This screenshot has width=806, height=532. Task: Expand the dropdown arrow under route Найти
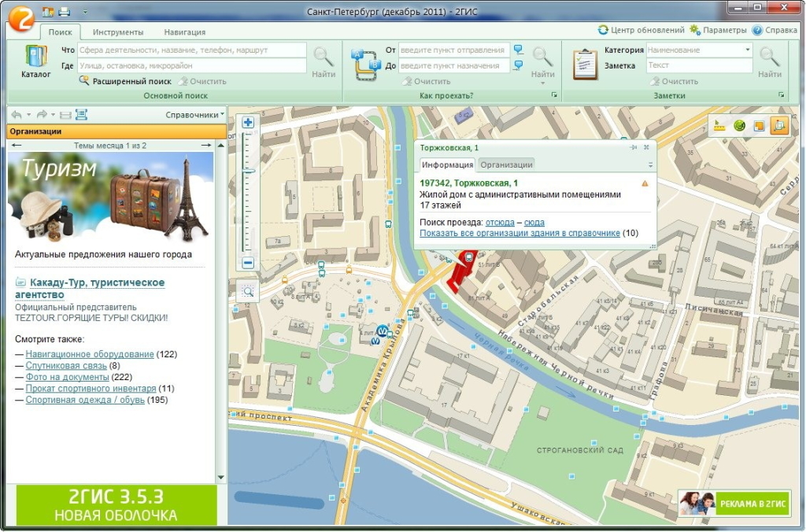(542, 83)
